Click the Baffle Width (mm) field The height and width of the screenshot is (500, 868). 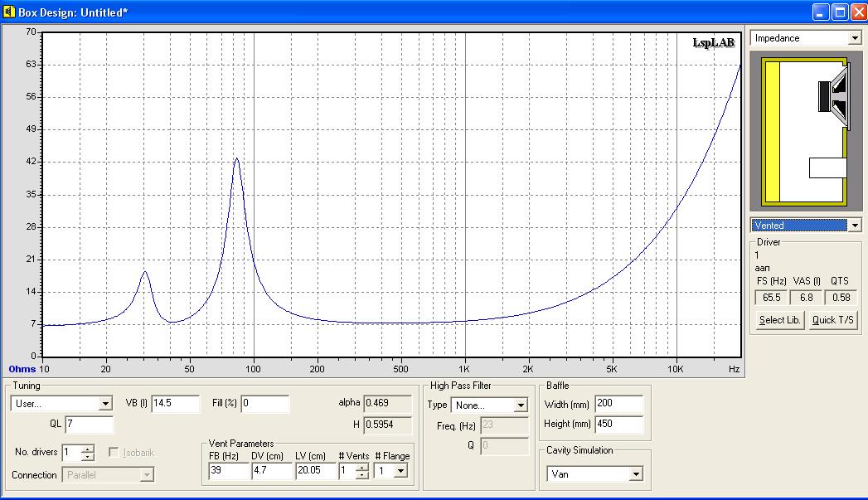coord(619,404)
